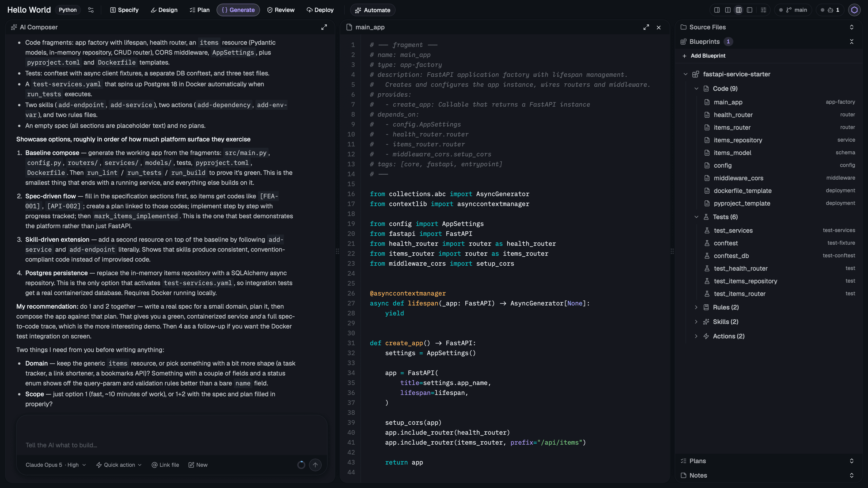Switch to the Plan tab
Viewport: 868px width, 488px height.
click(x=199, y=10)
